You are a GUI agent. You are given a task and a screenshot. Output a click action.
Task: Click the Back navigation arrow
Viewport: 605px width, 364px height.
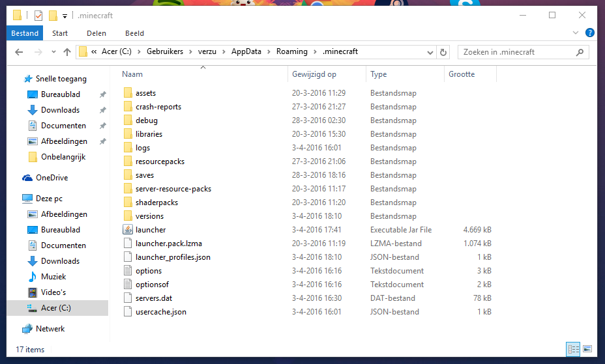point(19,52)
